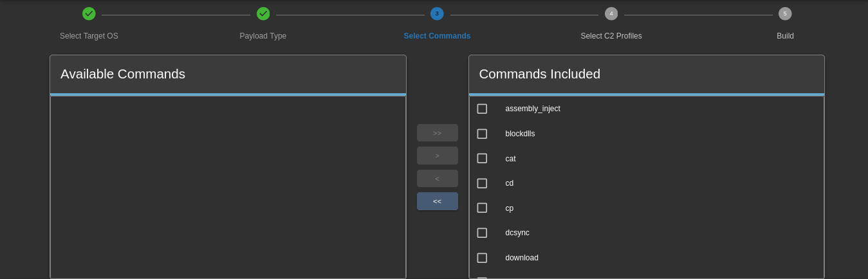Image resolution: width=868 pixels, height=279 pixels.
Task: Click the Available Commands panel header
Action: [x=228, y=74]
